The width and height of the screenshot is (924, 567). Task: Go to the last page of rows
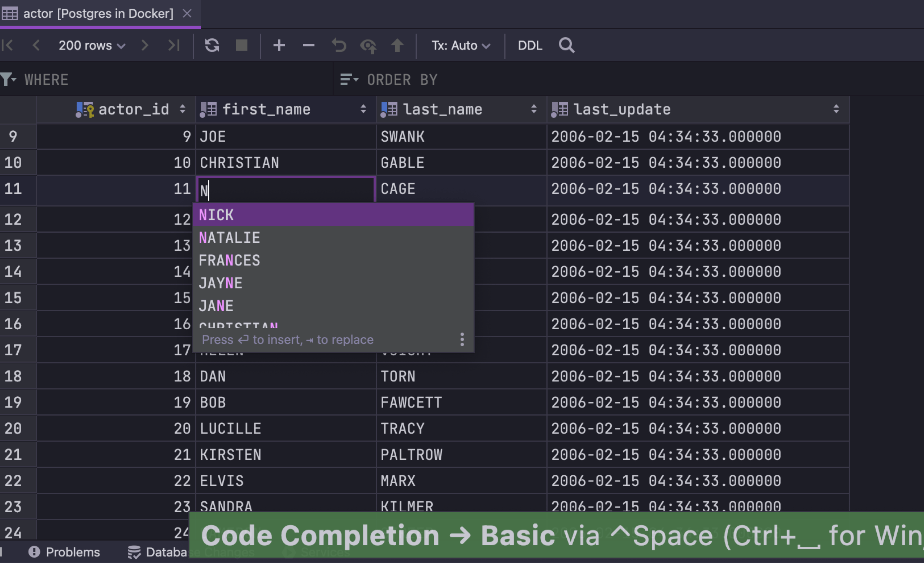tap(174, 45)
